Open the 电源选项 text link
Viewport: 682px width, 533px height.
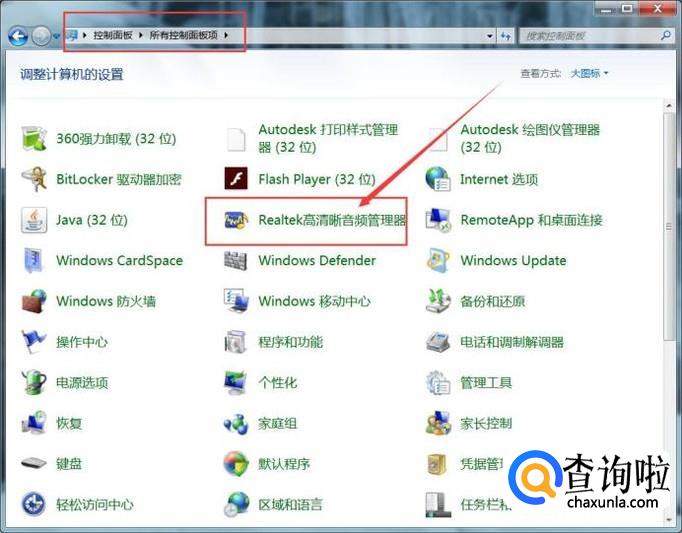tap(82, 382)
